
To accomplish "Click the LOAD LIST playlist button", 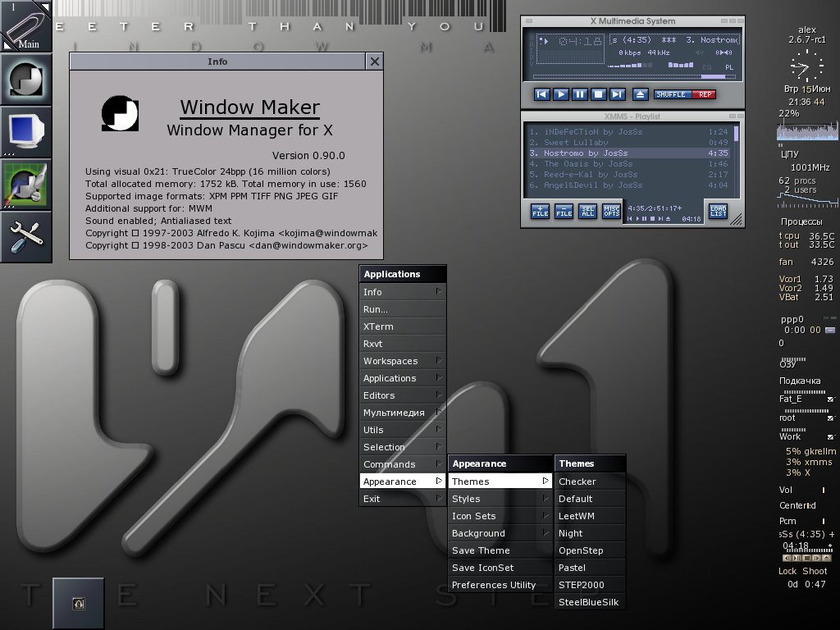I will [x=718, y=211].
